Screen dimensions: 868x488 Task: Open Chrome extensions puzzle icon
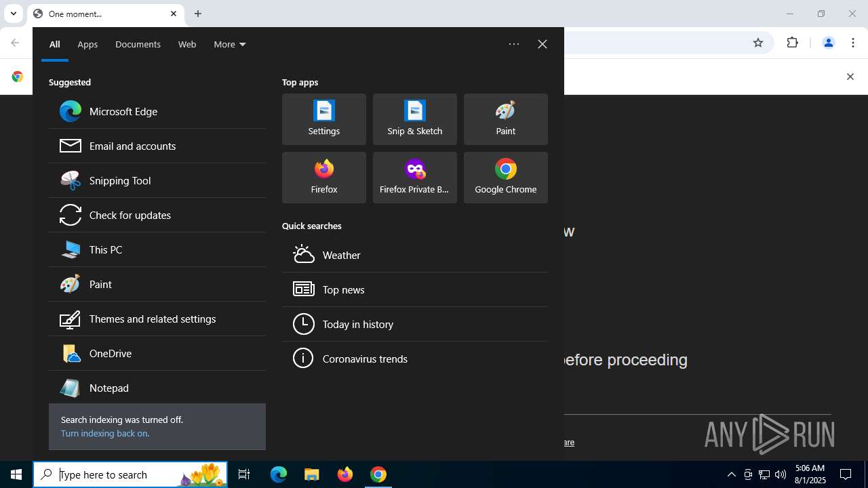pyautogui.click(x=793, y=43)
